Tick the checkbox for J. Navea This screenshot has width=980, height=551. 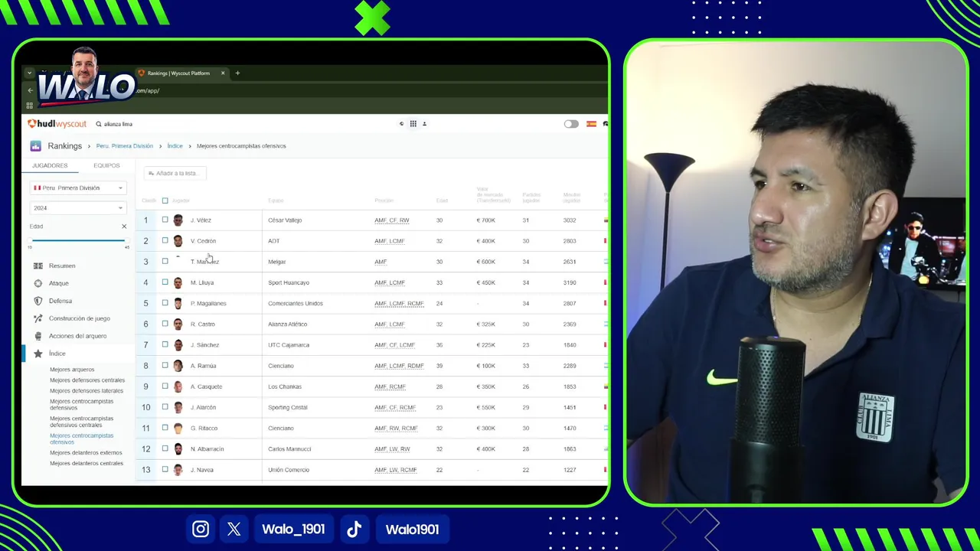tap(165, 469)
